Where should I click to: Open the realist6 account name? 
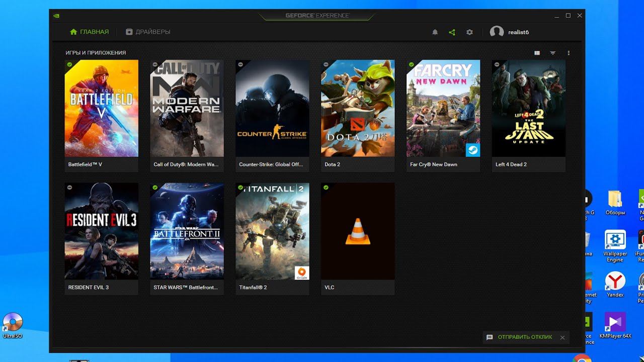point(518,32)
